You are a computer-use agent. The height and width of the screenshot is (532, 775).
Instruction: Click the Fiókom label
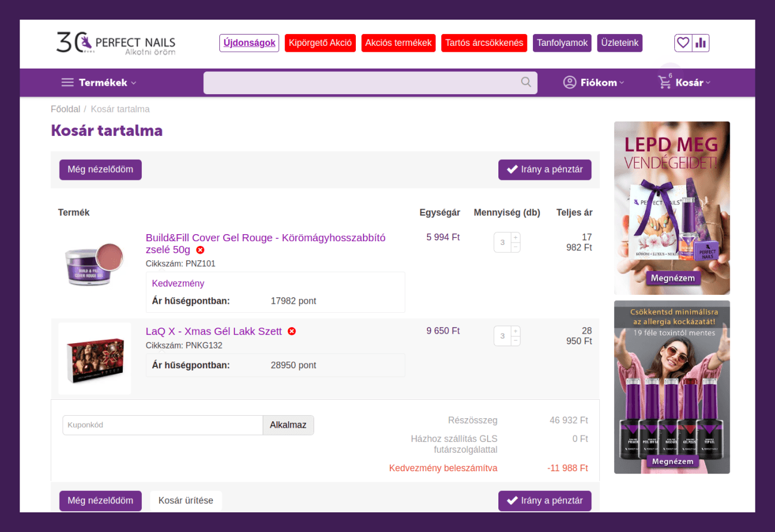tap(599, 83)
